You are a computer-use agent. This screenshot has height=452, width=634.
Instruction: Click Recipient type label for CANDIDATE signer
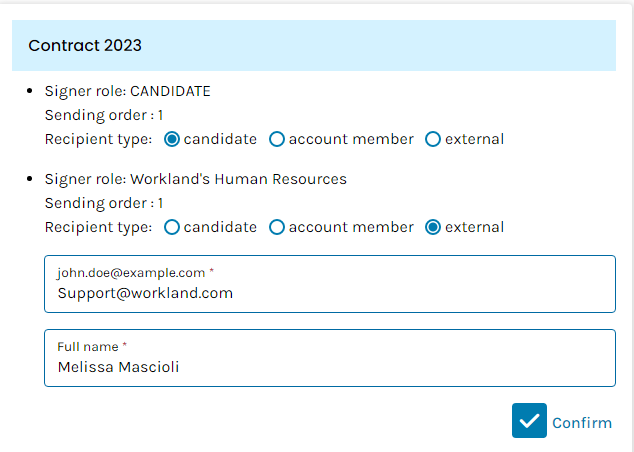coord(98,139)
